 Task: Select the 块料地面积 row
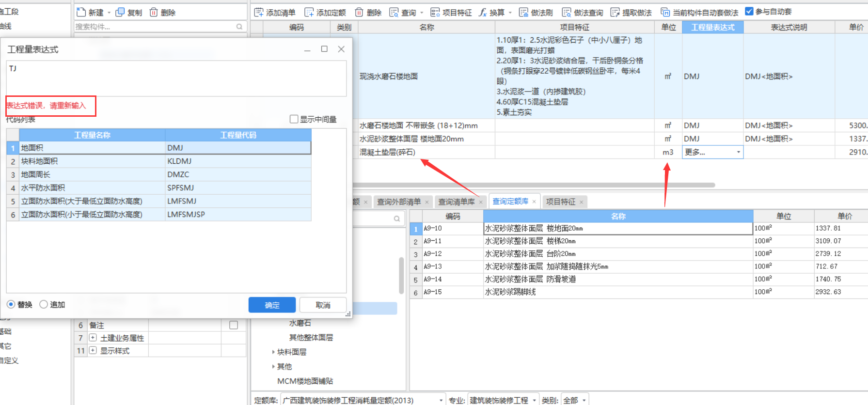pyautogui.click(x=159, y=161)
